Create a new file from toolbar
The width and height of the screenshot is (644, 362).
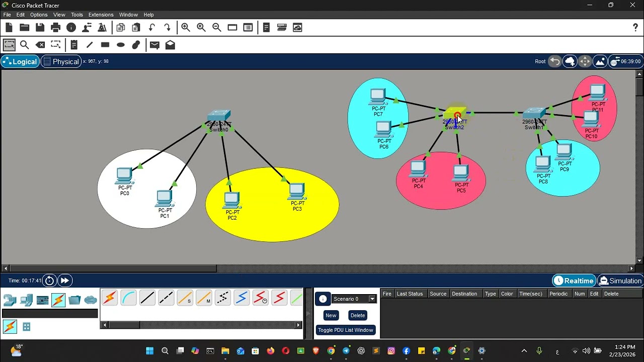[9, 28]
